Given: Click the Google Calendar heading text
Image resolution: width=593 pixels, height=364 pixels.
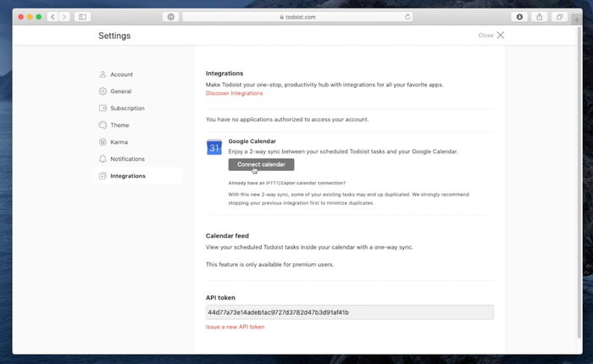Looking at the screenshot, I should pos(252,141).
